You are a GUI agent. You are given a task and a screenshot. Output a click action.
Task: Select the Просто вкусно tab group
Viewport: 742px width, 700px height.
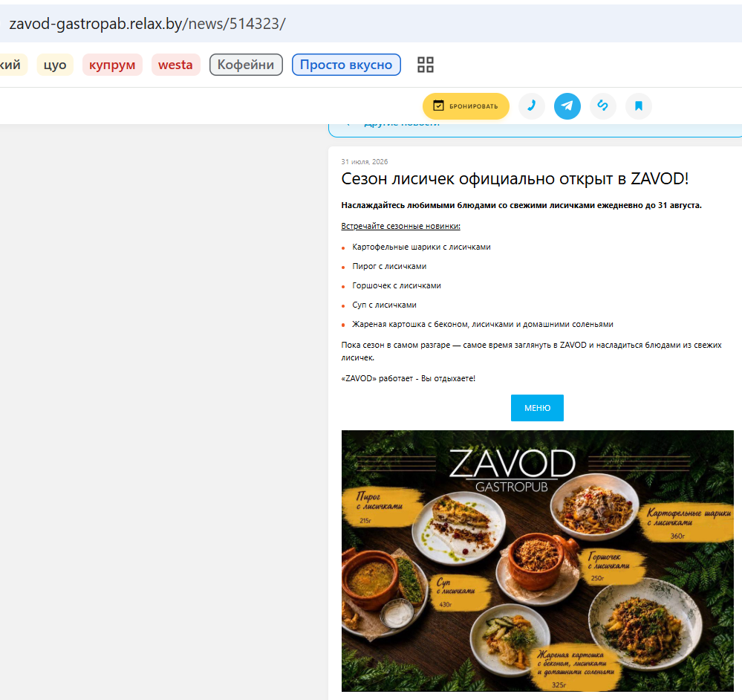pos(346,65)
